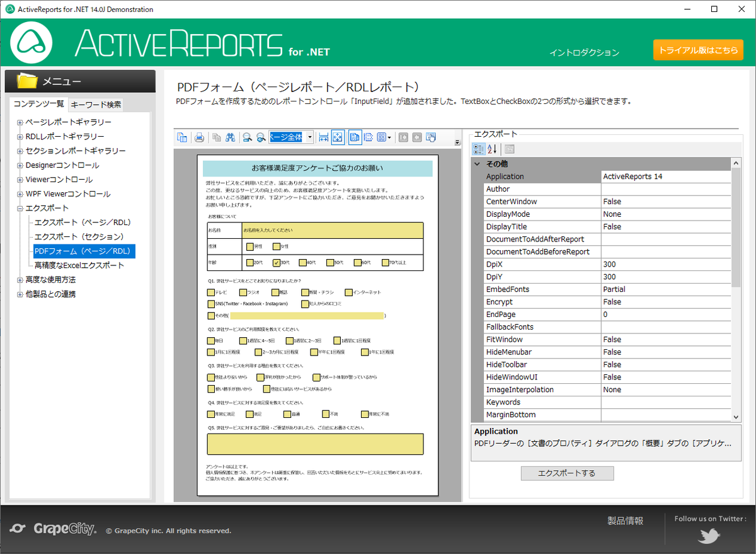This screenshot has height=554, width=756.
Task: Select 高精度なExcelエクスポート tree item
Action: tap(79, 265)
